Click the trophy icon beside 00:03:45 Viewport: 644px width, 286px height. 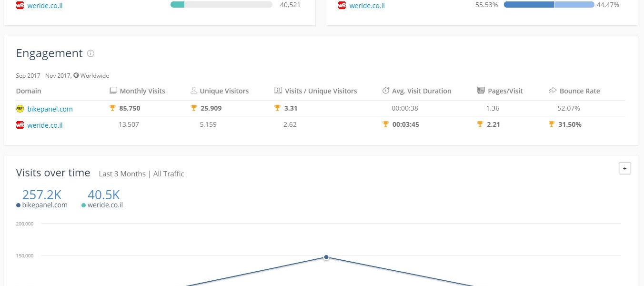(385, 124)
